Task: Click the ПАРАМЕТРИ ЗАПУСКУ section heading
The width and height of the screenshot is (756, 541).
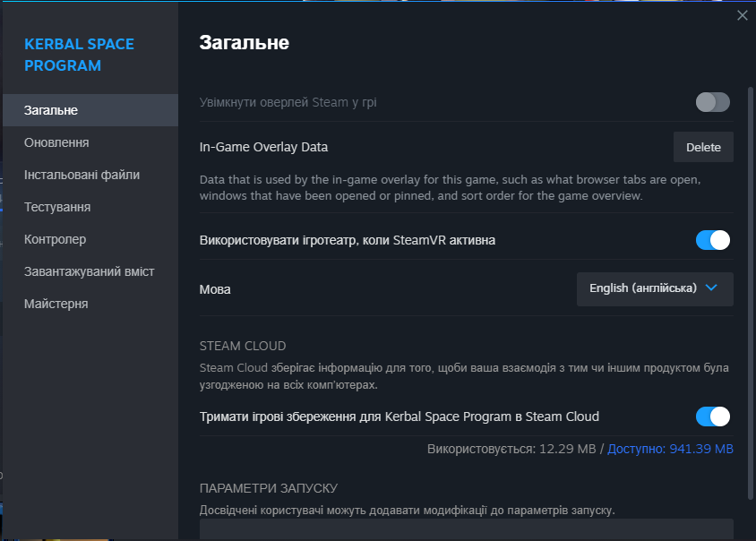Action: [268, 488]
